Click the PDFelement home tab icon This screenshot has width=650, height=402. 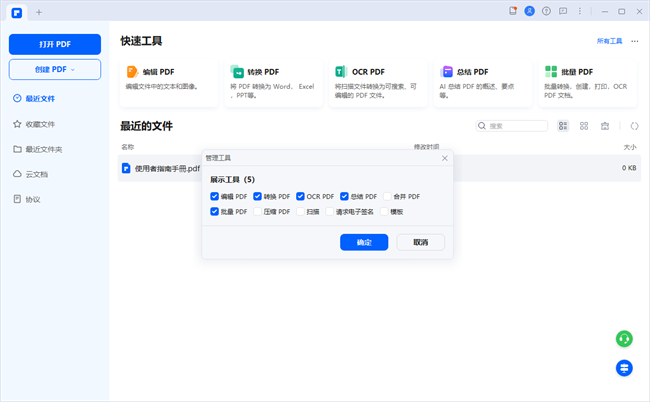coord(17,13)
